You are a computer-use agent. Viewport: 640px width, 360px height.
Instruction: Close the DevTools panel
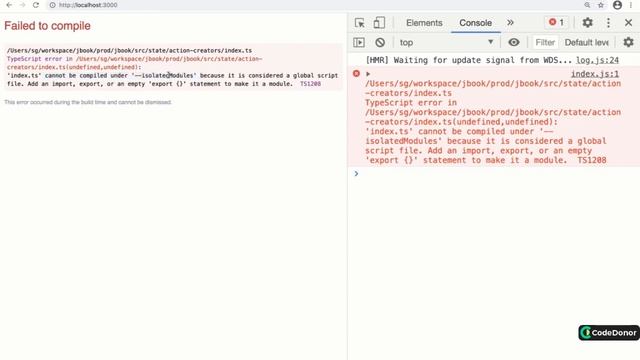pos(629,23)
